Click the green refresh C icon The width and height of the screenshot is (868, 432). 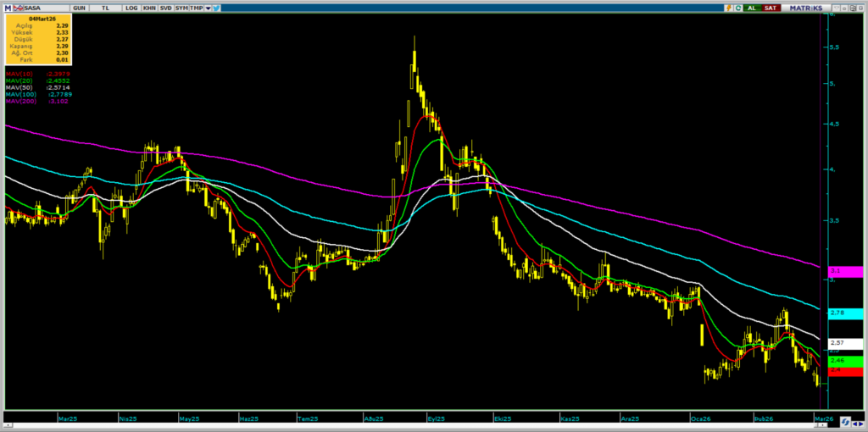click(x=738, y=7)
